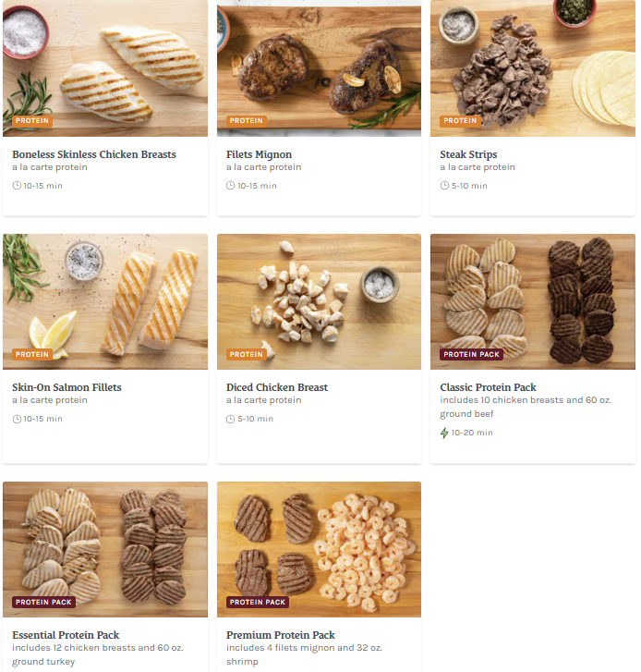Click the PROTEIN badge on chicken breasts photo
The height and width of the screenshot is (672, 641).
click(x=32, y=121)
